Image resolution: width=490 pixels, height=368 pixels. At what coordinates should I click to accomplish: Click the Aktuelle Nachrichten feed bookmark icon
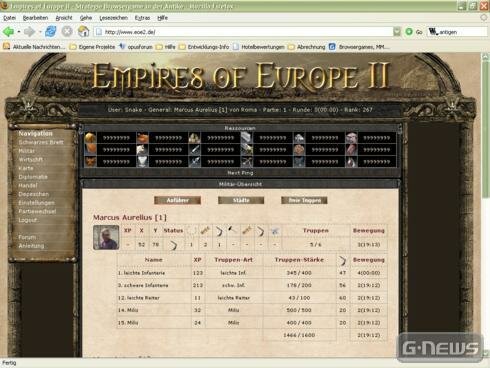[x=6, y=47]
